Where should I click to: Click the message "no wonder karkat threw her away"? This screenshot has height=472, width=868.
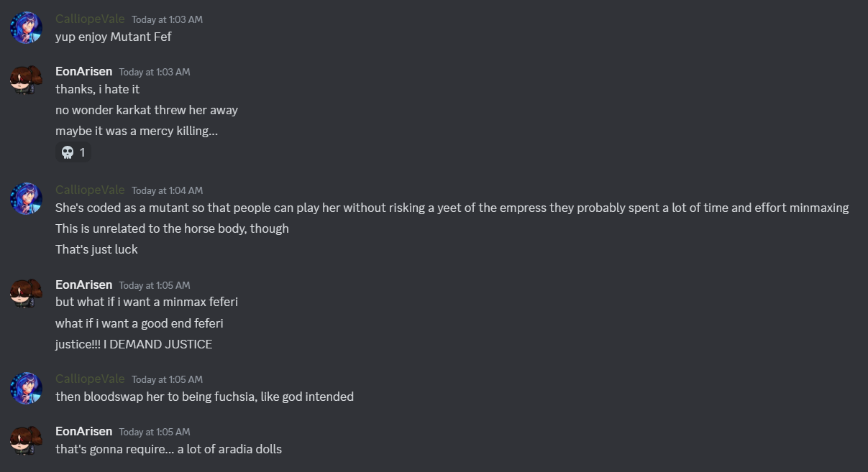click(146, 111)
